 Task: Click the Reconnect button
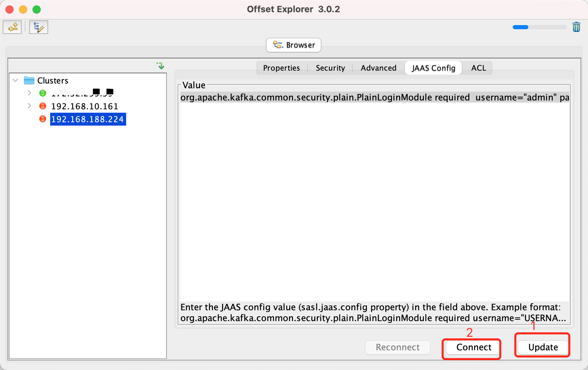[397, 347]
